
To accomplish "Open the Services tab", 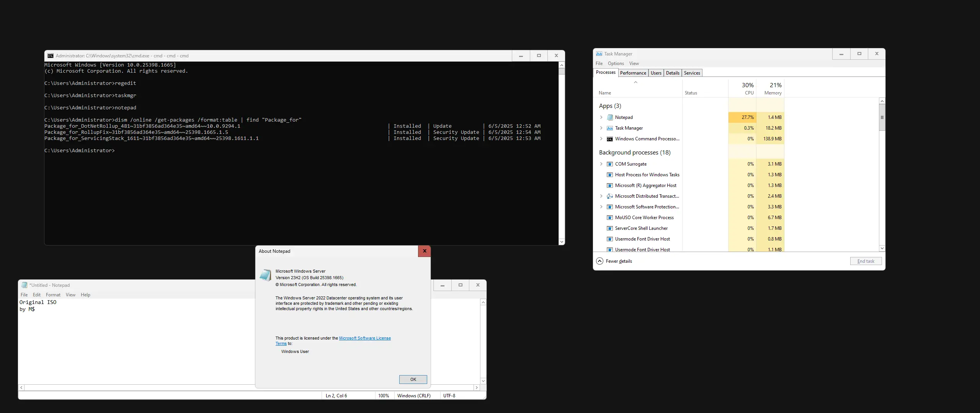I will pyautogui.click(x=692, y=73).
